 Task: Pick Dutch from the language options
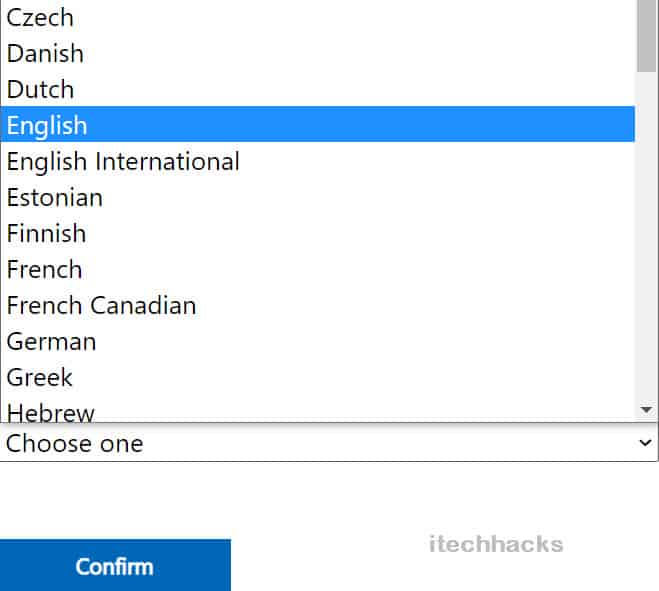(40, 89)
